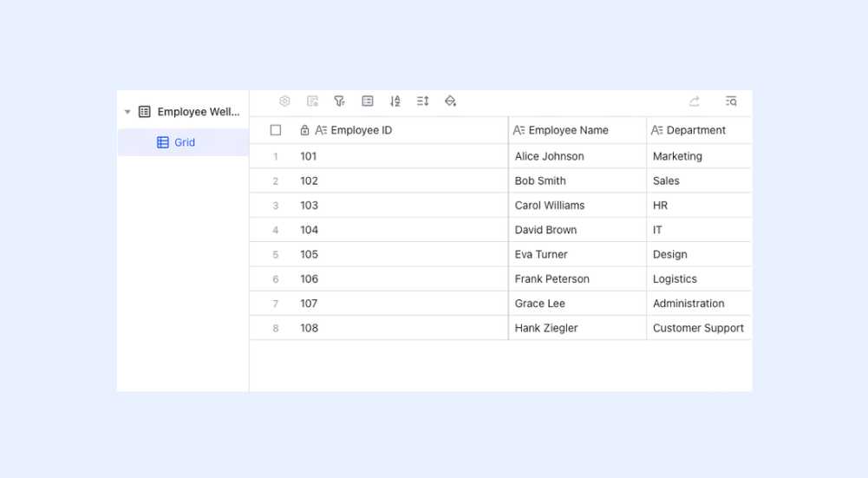Screen dimensions: 868x478
Task: Click the Customer Support department cell
Action: [x=699, y=328]
